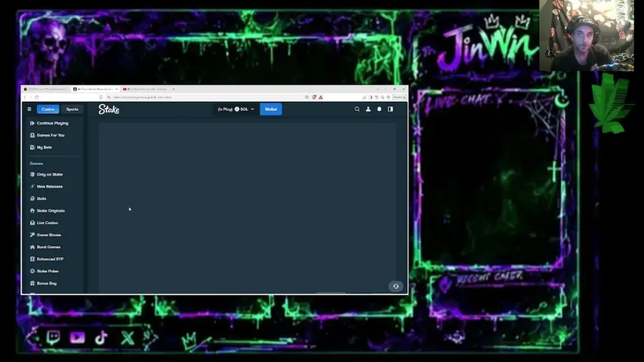
Task: Click the browser forward arrow
Action: [31, 97]
